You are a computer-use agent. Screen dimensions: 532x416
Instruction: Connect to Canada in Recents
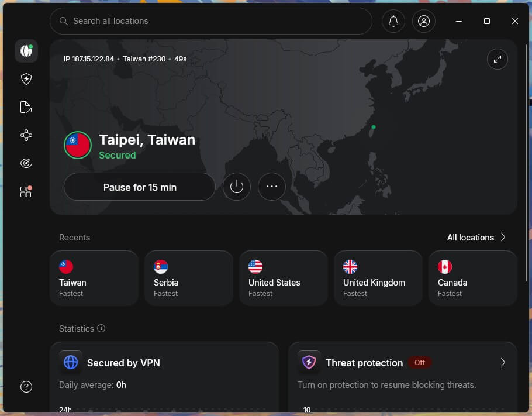(x=473, y=278)
